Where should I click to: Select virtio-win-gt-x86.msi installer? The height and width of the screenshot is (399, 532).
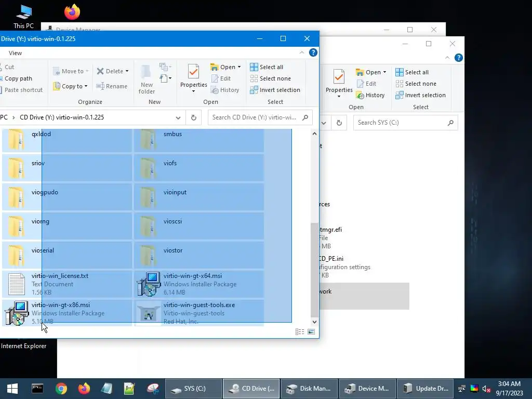click(67, 313)
